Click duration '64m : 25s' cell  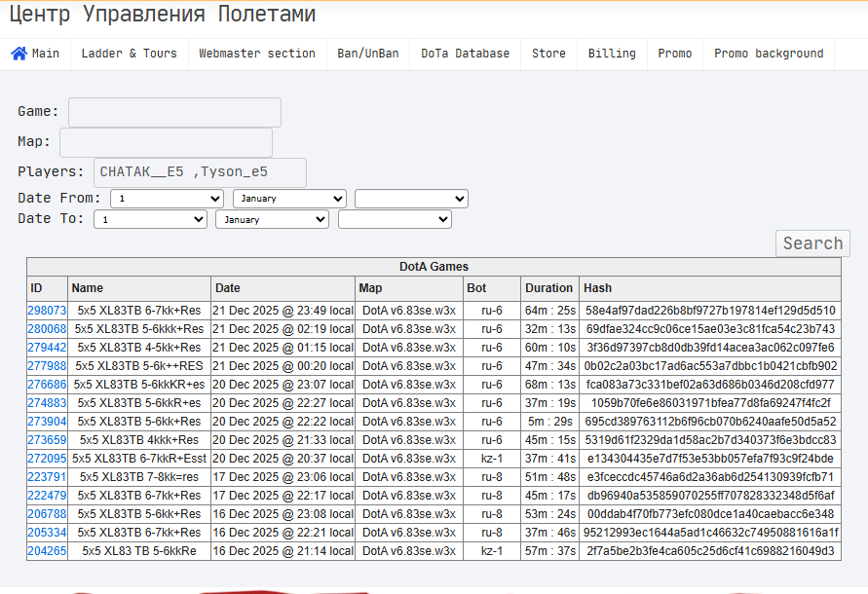[549, 311]
